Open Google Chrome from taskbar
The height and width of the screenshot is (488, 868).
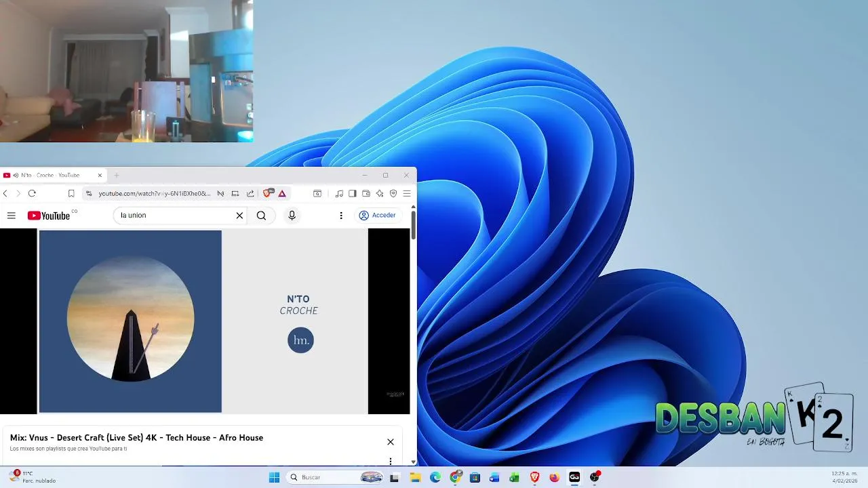456,477
